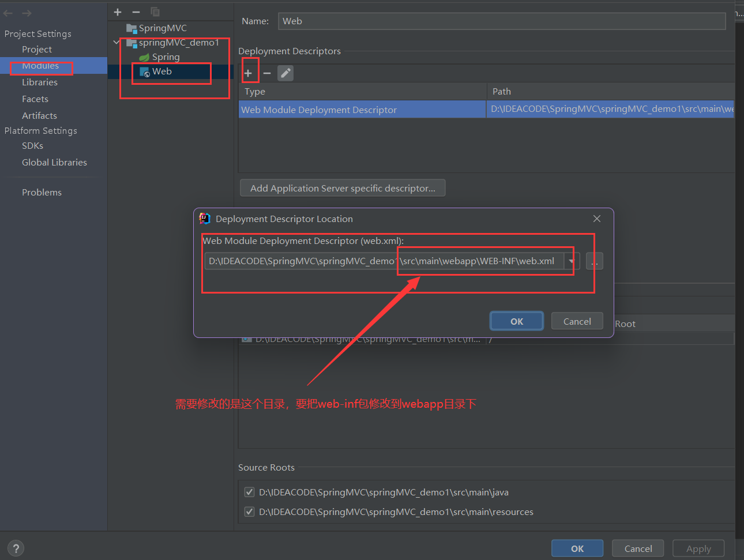Open SDKs under Platform Settings

(x=32, y=146)
